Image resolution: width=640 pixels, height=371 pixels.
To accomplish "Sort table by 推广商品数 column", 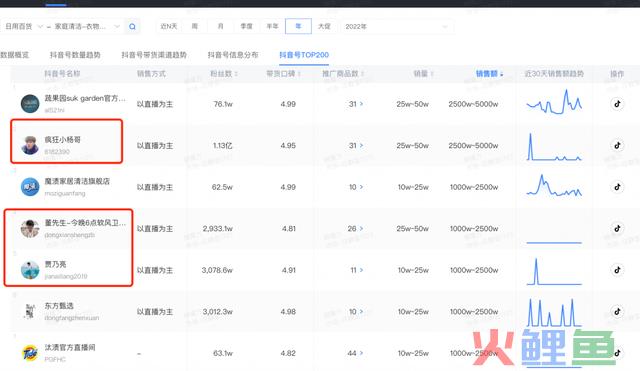I will 343,74.
